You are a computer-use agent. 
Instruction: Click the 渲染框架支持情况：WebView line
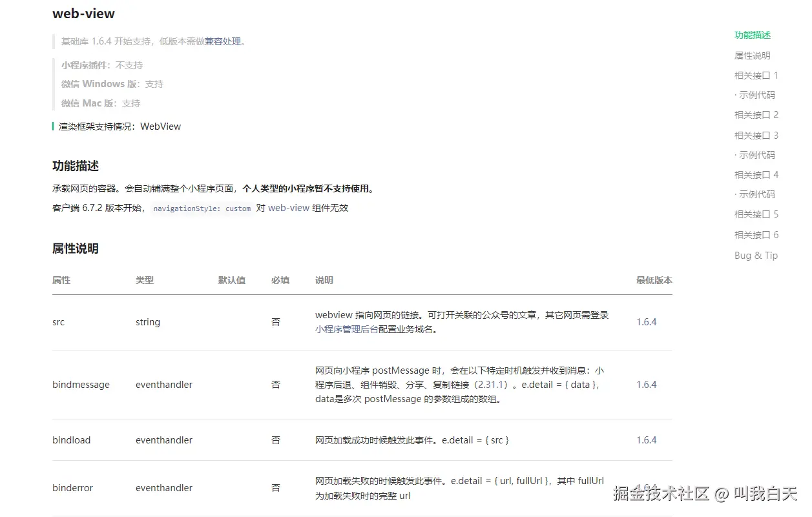120,127
